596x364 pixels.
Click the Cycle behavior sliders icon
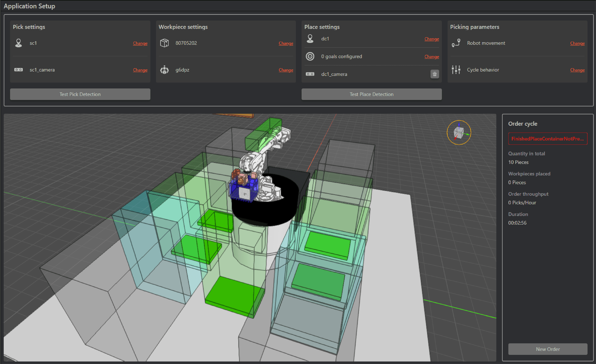pyautogui.click(x=456, y=70)
